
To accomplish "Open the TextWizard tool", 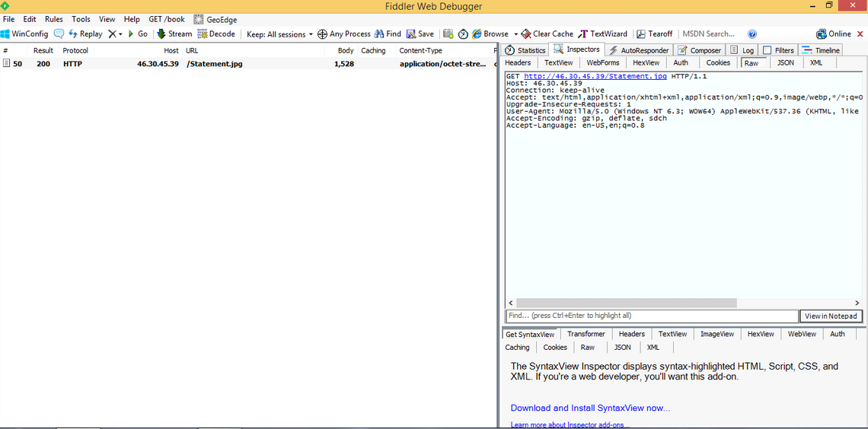I will point(603,34).
